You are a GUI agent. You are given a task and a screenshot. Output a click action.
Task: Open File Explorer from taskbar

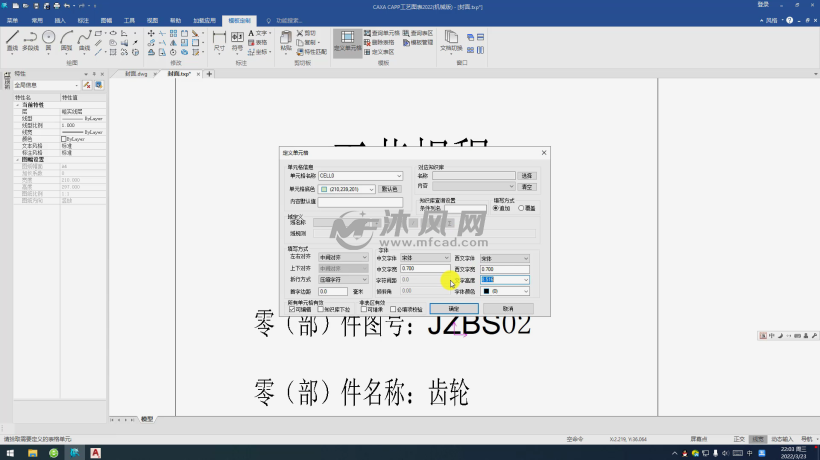pos(32,453)
